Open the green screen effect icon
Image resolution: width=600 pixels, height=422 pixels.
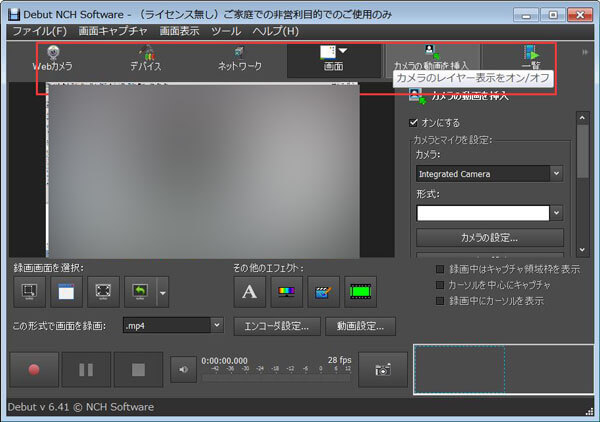tap(360, 292)
